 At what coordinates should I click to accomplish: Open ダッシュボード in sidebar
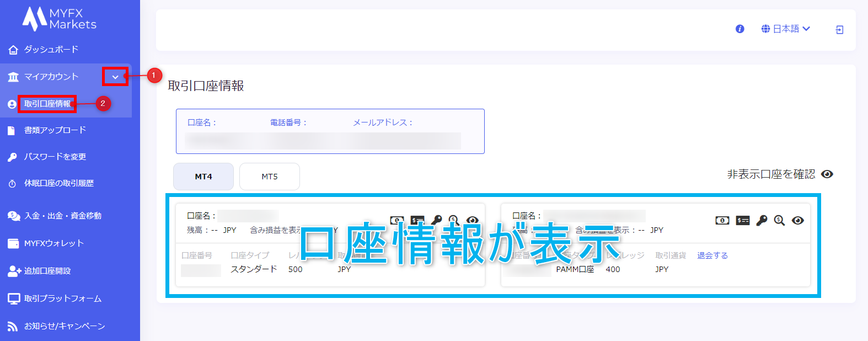51,50
